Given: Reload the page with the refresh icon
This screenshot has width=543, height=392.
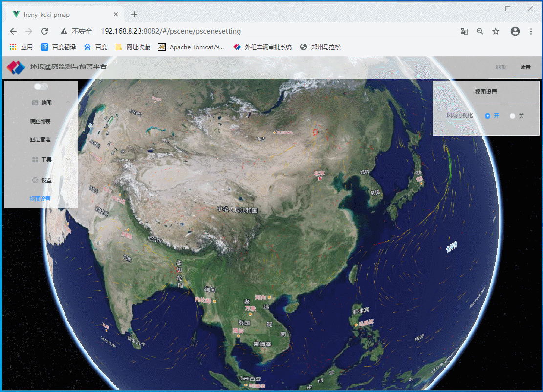Looking at the screenshot, I should point(44,31).
